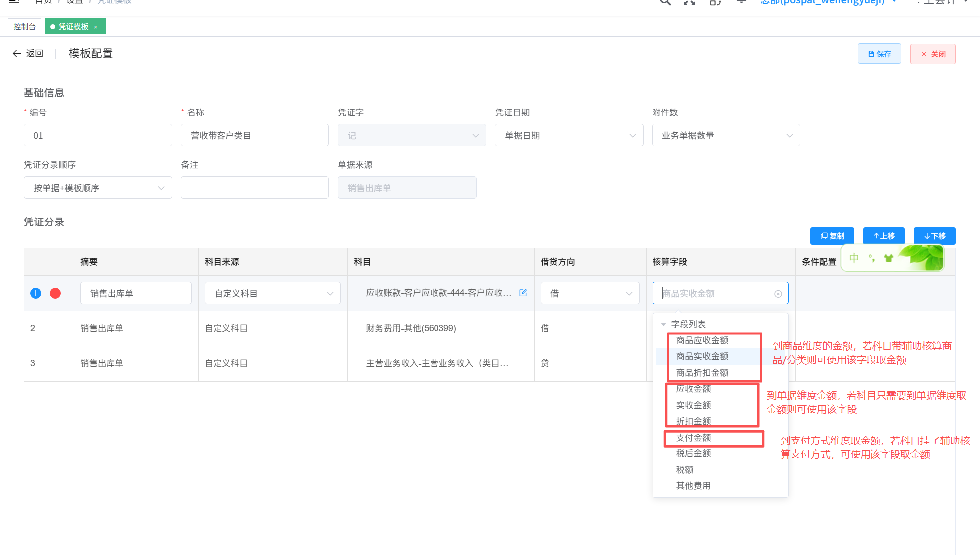Click the red 关闭 button

click(x=932, y=54)
